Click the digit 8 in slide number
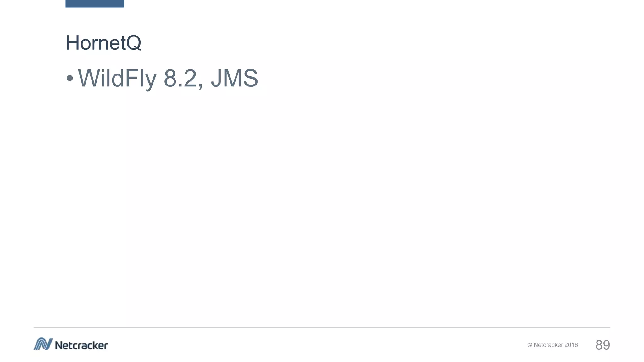644x362 pixels. click(599, 345)
